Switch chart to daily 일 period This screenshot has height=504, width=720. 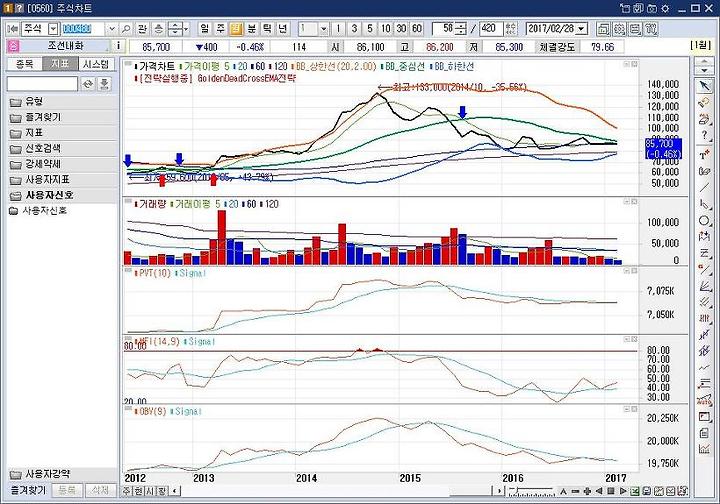click(x=204, y=29)
